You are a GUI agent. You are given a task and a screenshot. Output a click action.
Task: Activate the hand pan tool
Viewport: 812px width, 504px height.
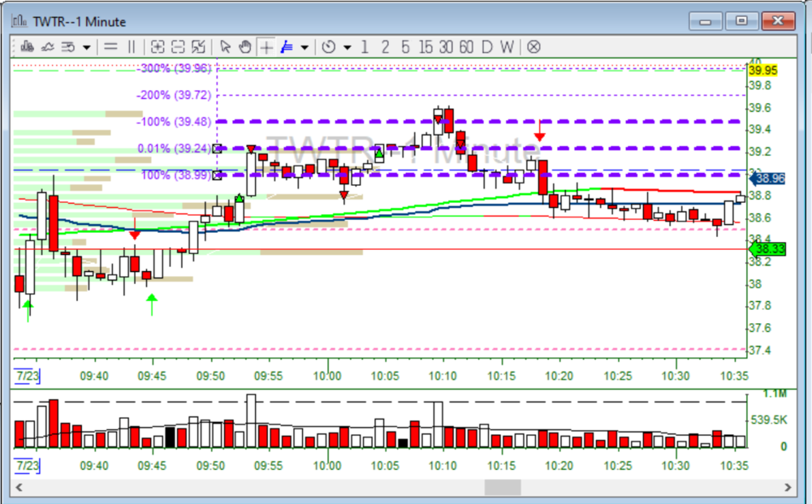(245, 47)
